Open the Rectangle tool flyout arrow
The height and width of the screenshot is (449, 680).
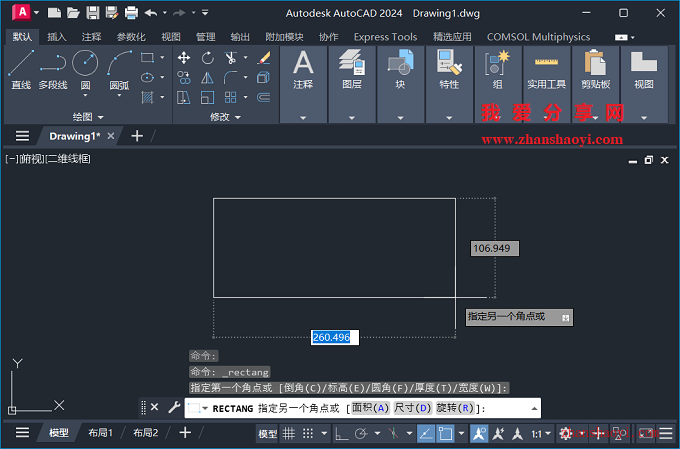click(x=162, y=57)
